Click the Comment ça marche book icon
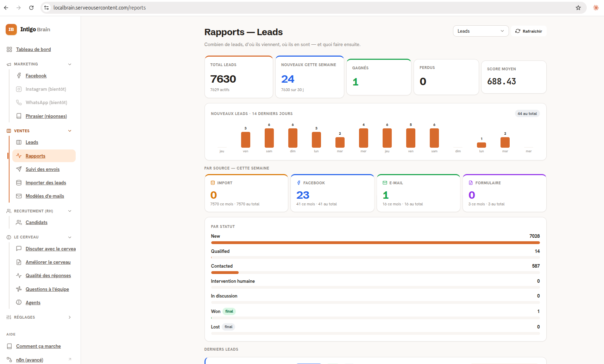 [x=10, y=346]
